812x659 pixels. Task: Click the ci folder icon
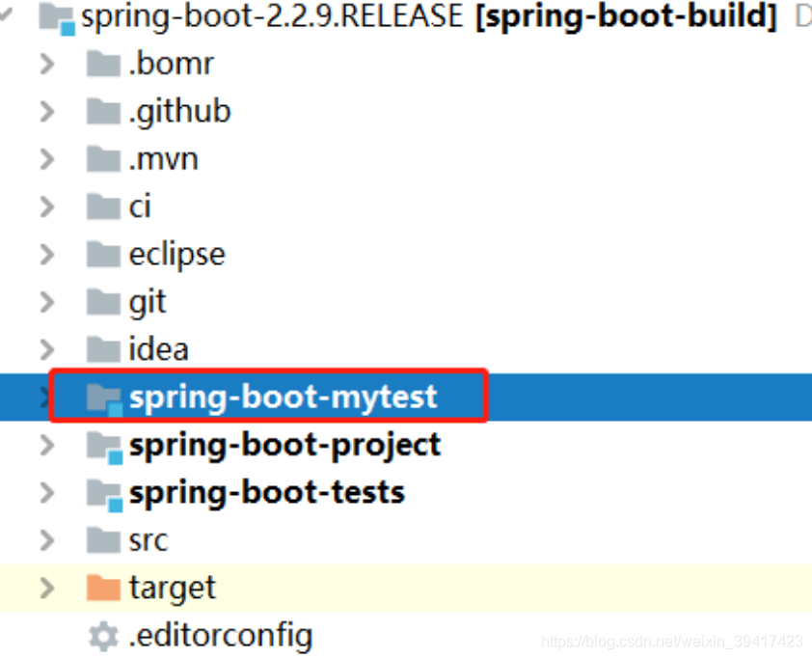(x=103, y=206)
